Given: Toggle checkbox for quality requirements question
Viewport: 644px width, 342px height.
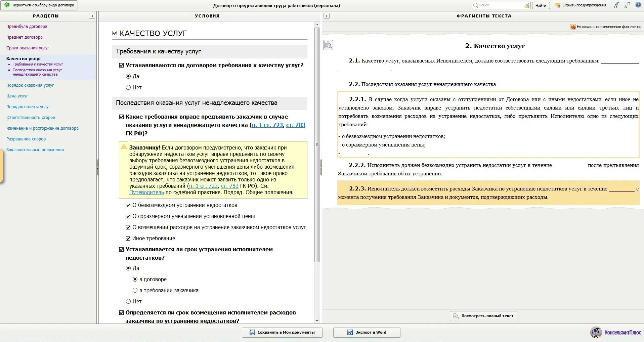Looking at the screenshot, I should 122,65.
